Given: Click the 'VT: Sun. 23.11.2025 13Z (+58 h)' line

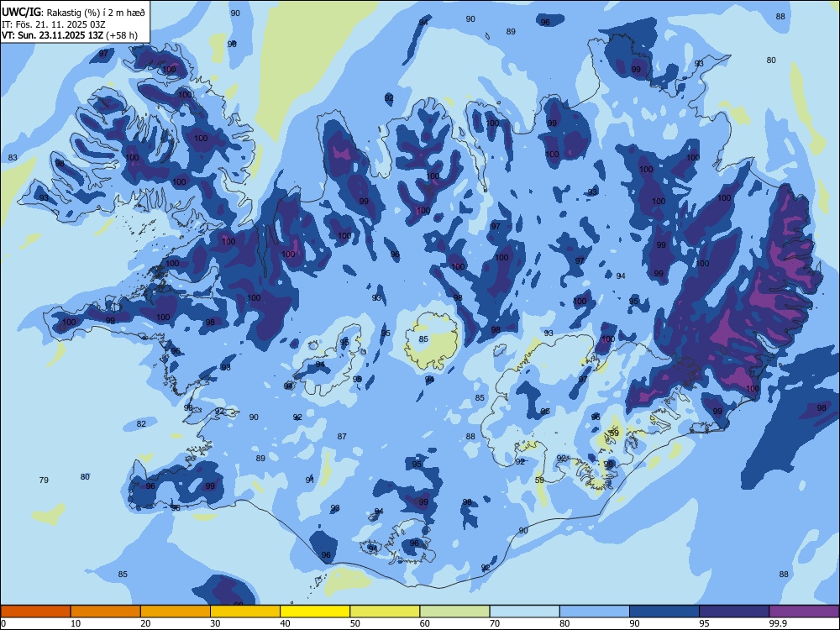Looking at the screenshot, I should pos(70,35).
